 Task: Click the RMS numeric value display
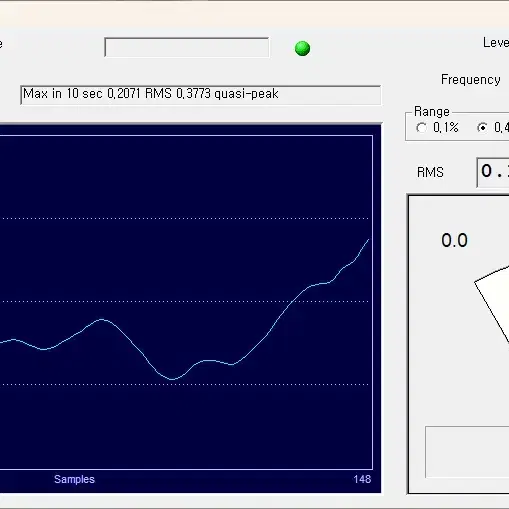[x=493, y=172]
